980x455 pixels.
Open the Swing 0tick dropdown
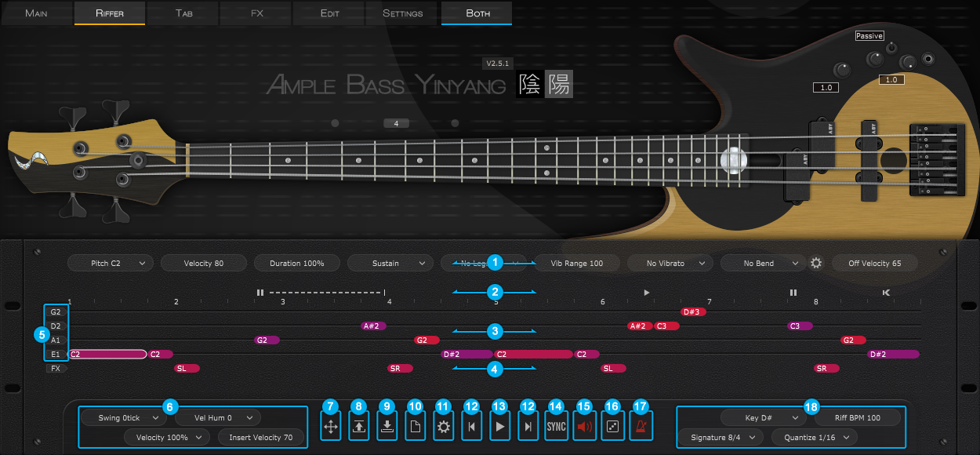tap(124, 418)
